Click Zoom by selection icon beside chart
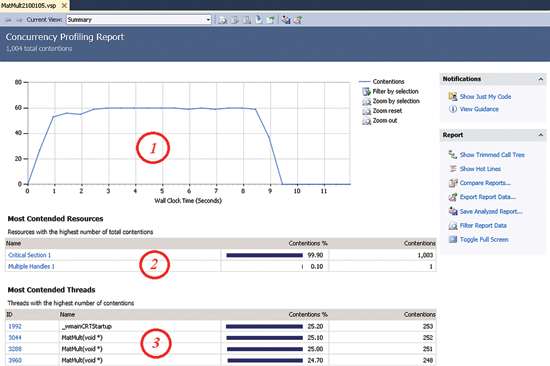 coord(367,101)
